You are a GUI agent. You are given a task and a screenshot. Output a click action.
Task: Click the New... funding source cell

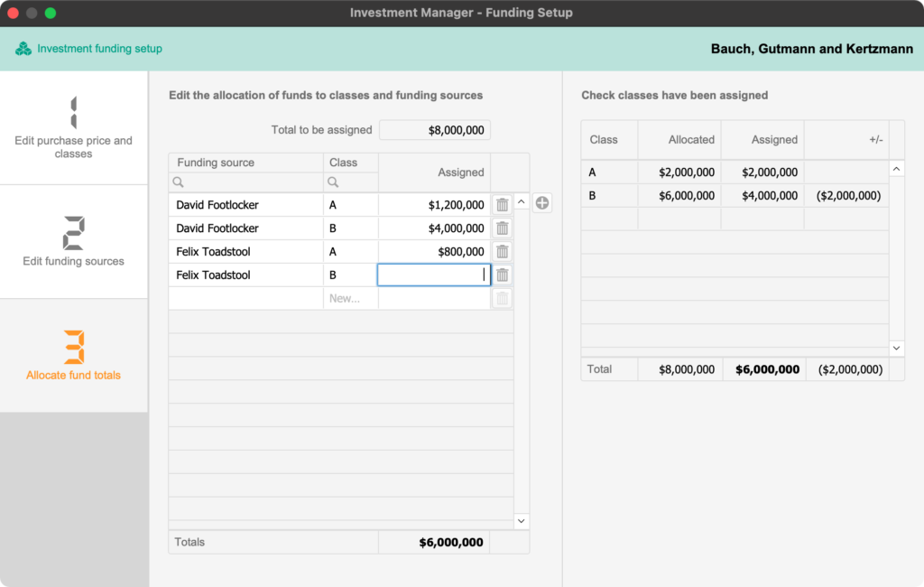[x=351, y=298]
